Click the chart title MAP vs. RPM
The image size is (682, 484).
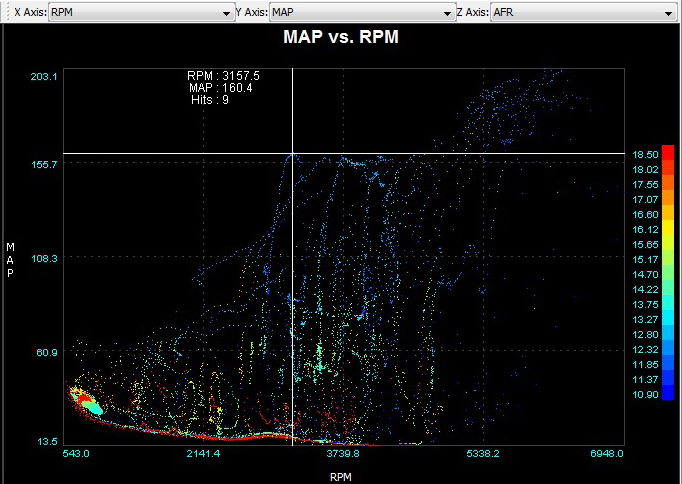(x=343, y=39)
